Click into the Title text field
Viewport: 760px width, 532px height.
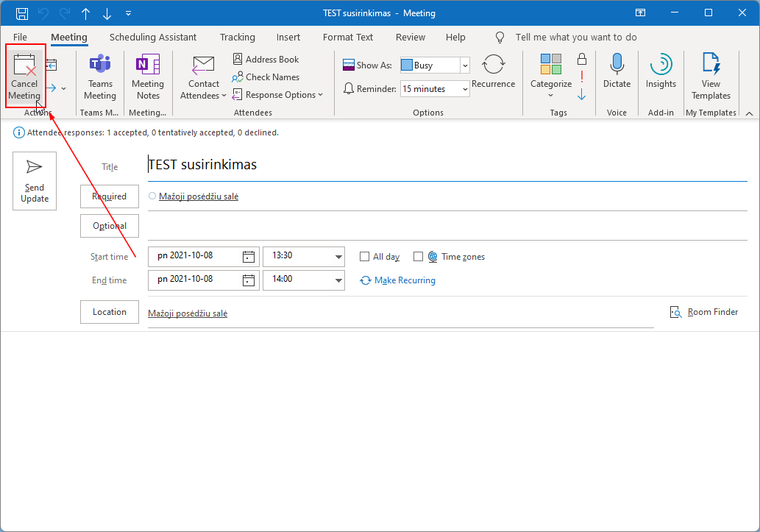coord(441,165)
